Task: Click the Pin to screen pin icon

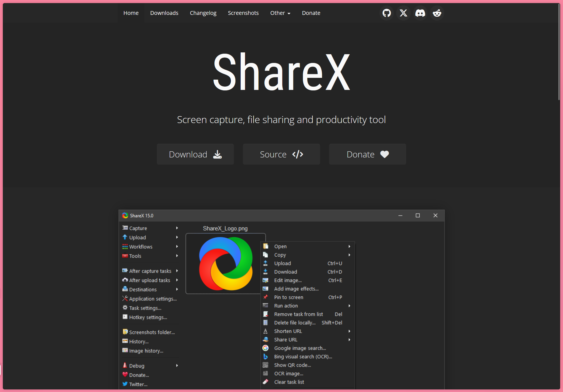Action: pos(266,297)
